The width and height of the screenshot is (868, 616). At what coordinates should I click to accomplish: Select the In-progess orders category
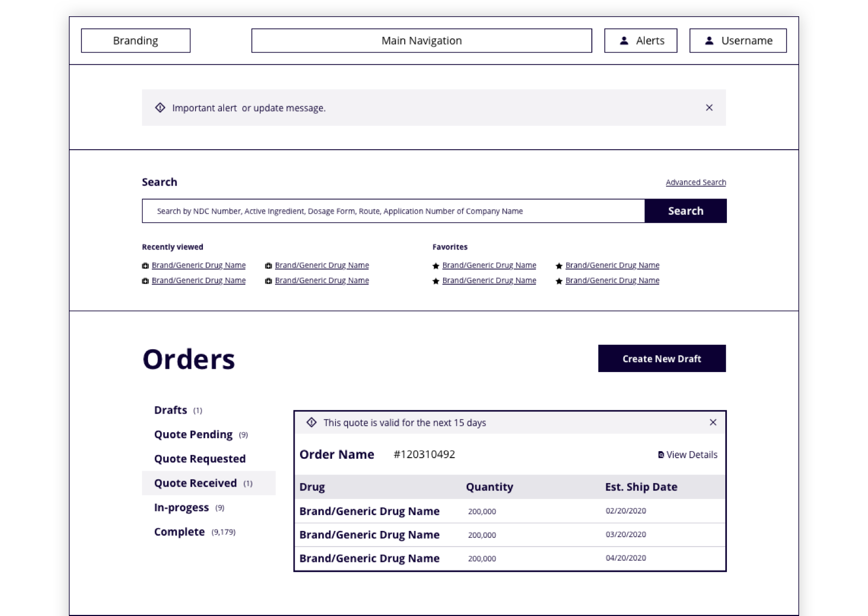(182, 508)
